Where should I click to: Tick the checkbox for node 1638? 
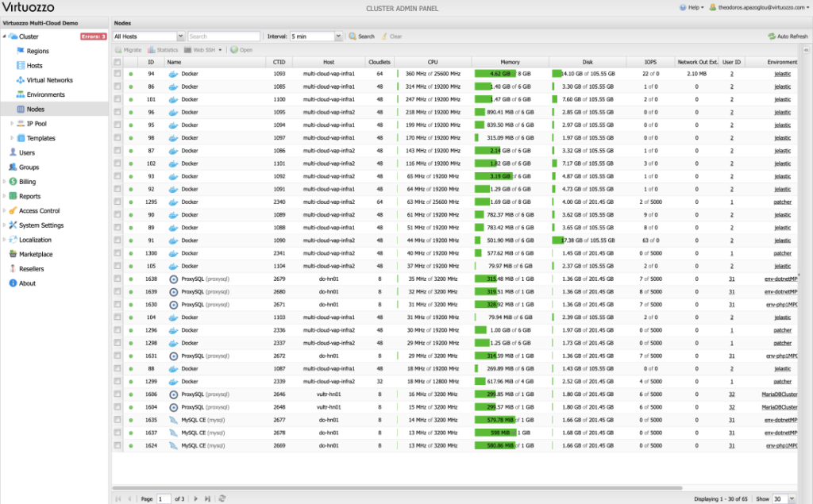(118, 279)
